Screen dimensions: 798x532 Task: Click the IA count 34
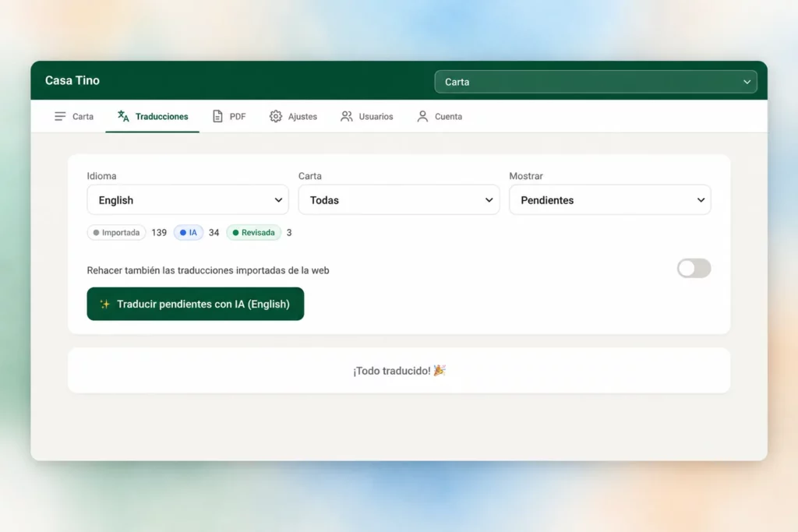(x=214, y=232)
